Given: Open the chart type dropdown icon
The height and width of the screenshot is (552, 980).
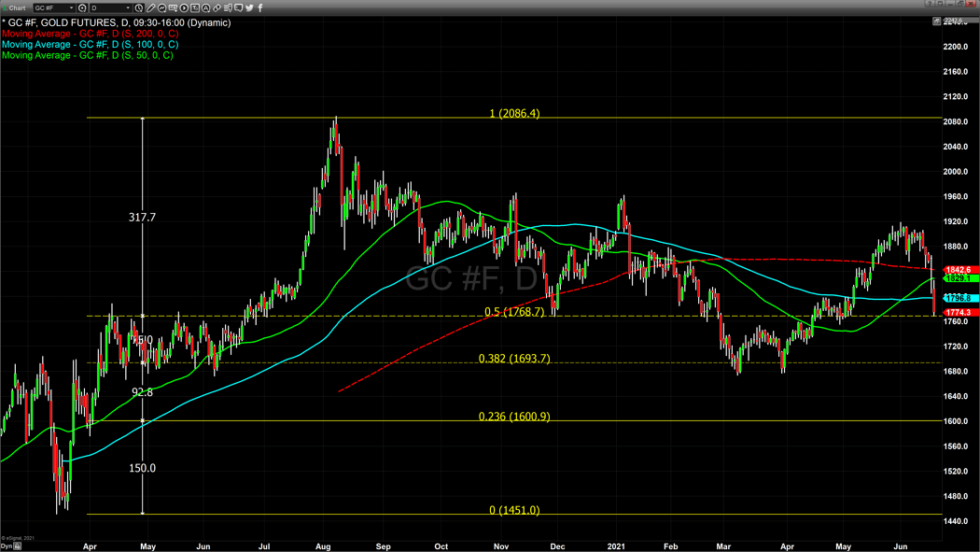Looking at the screenshot, I should tap(173, 8).
